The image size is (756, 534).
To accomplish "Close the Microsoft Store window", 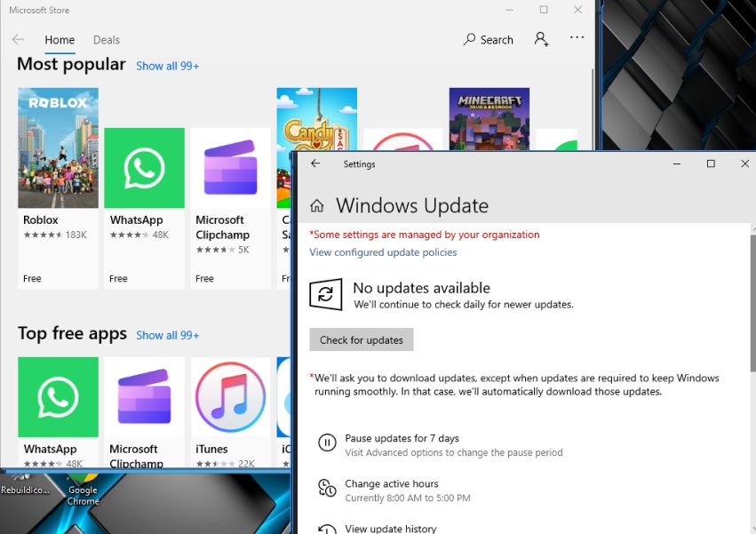I will 577,10.
